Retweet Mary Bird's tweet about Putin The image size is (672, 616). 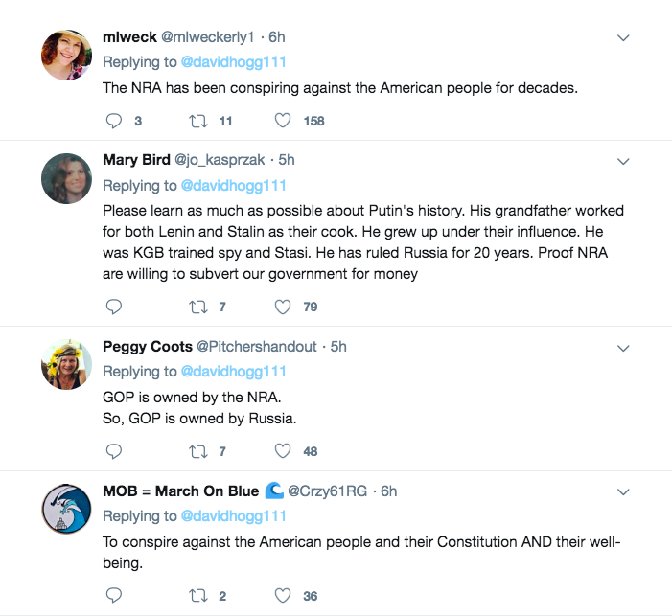[x=197, y=307]
